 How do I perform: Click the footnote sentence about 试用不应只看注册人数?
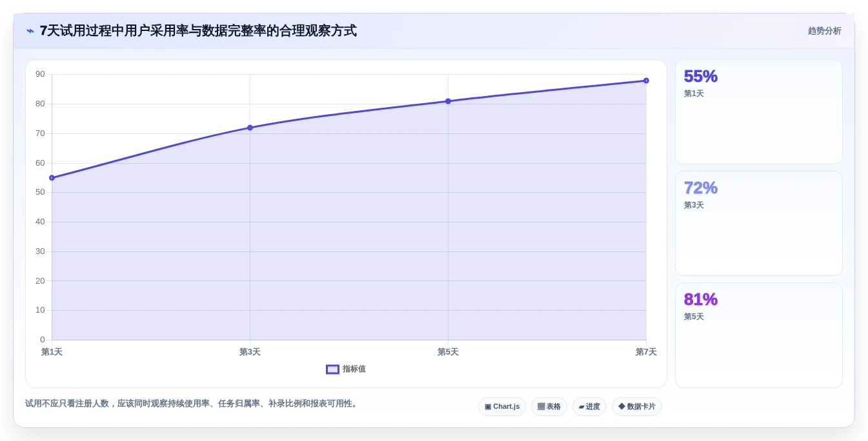[192, 404]
